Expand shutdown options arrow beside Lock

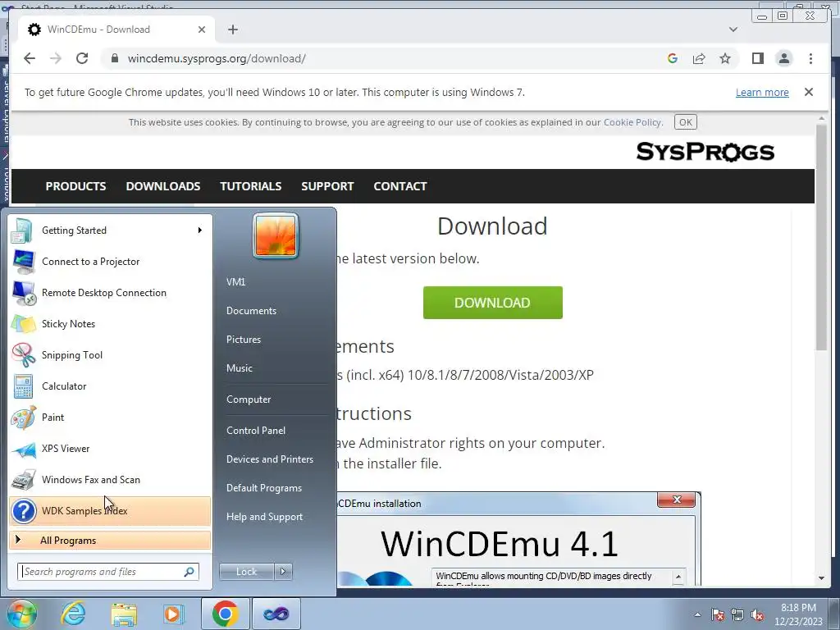283,572
